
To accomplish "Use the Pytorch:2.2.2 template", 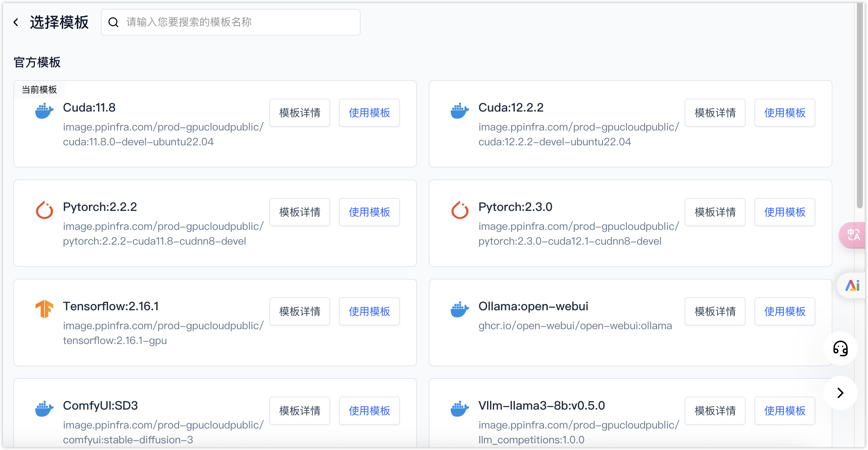I will click(369, 212).
